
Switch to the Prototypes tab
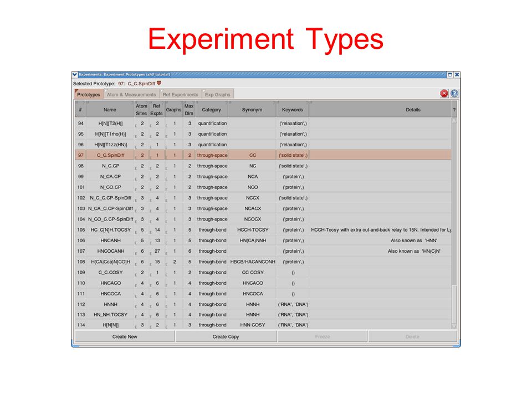(89, 95)
